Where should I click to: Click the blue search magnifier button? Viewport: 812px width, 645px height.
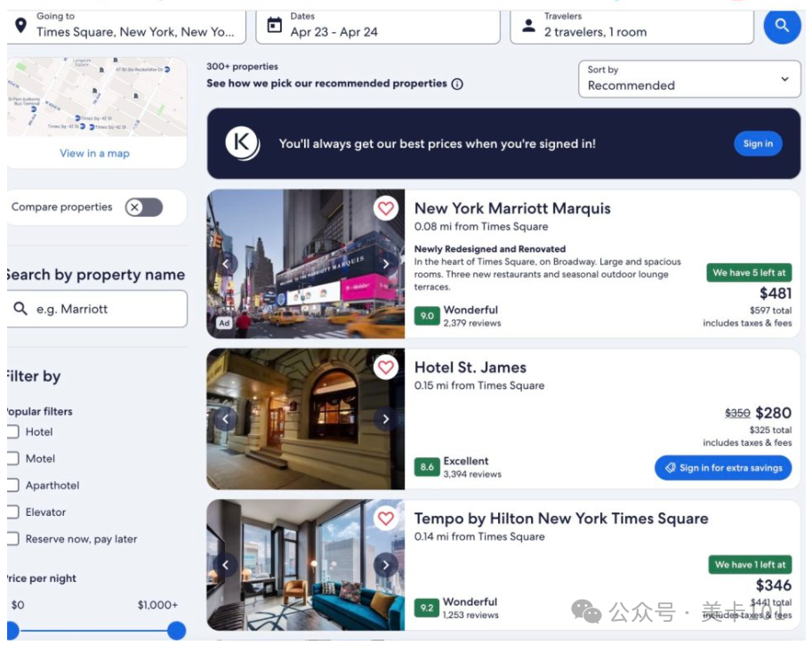click(782, 25)
